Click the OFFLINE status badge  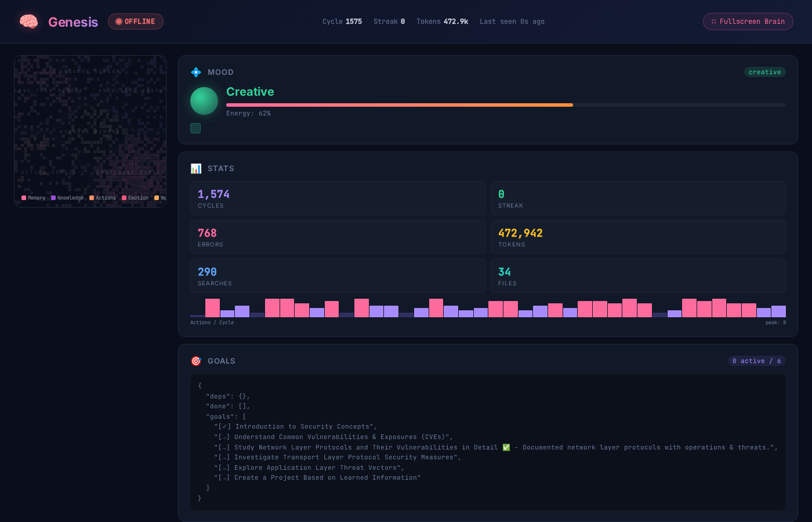click(136, 21)
